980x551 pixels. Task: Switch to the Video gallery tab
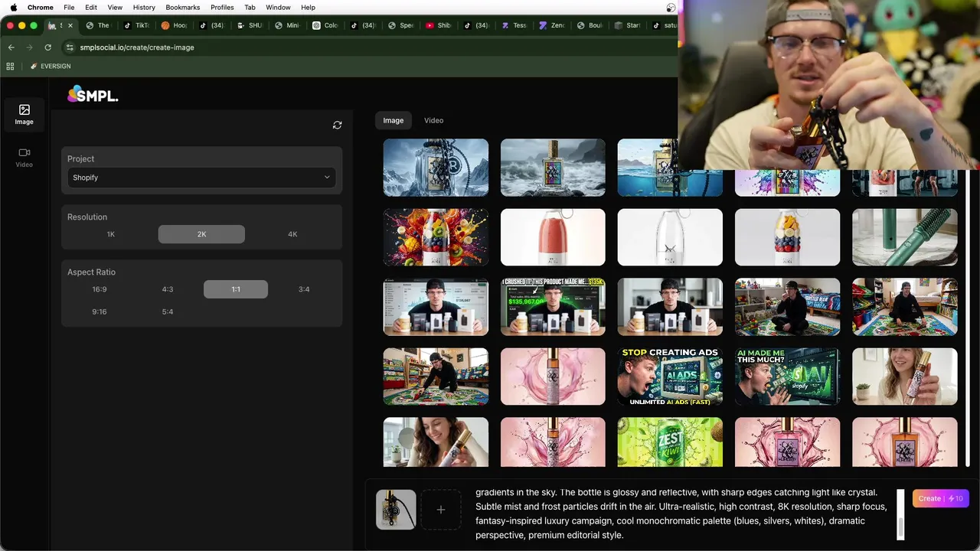[434, 120]
